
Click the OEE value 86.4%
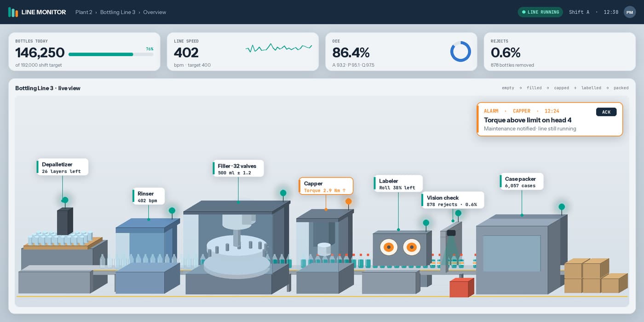click(x=351, y=52)
